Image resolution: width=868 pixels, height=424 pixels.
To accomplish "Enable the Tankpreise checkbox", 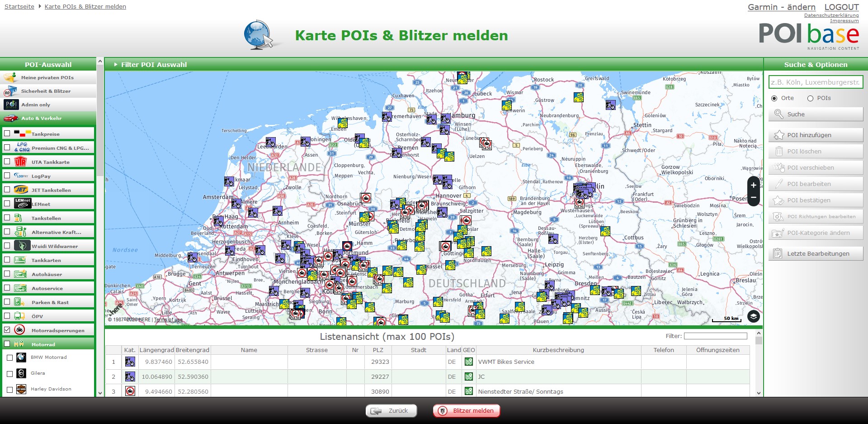I will pos(7,133).
